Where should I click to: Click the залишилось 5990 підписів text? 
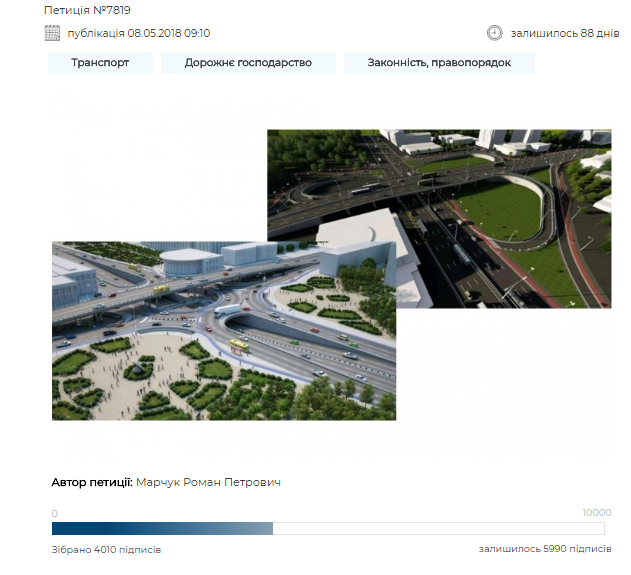click(x=545, y=549)
